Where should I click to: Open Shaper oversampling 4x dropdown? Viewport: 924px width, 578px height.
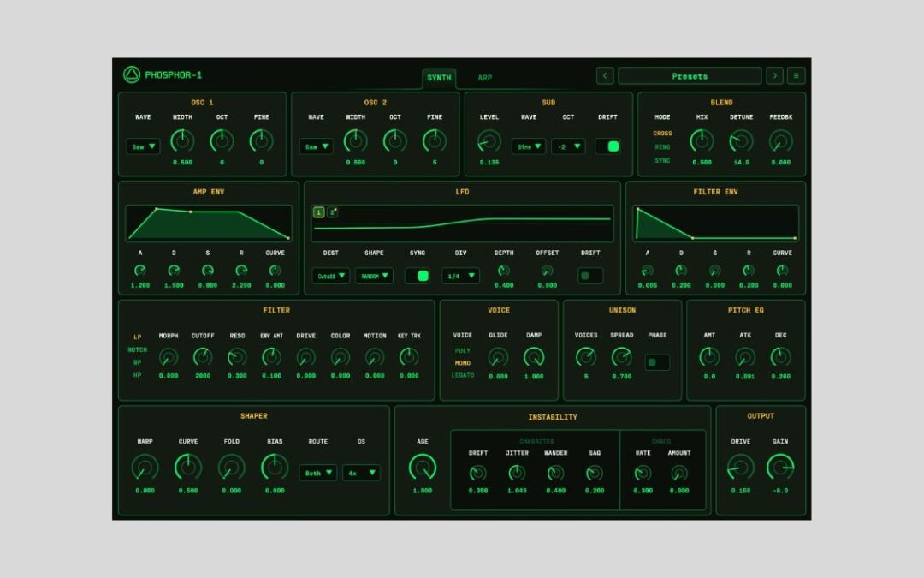click(361, 473)
